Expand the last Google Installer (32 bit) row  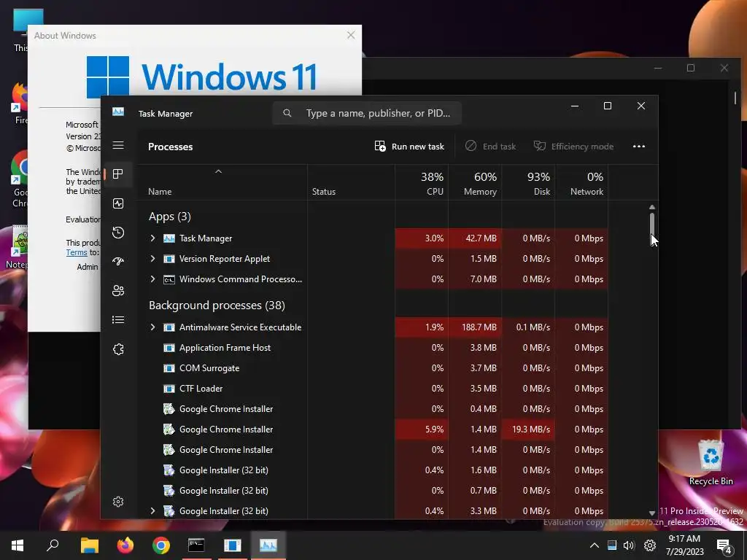coord(152,511)
